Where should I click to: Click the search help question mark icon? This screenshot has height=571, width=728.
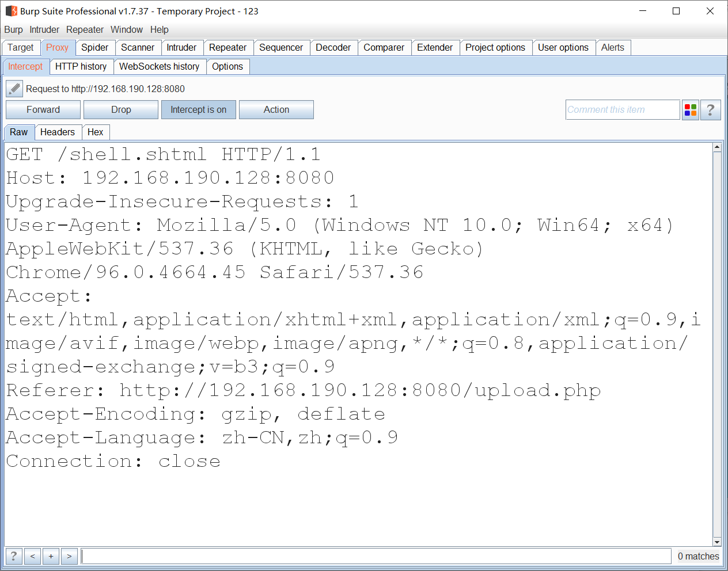pos(14,556)
